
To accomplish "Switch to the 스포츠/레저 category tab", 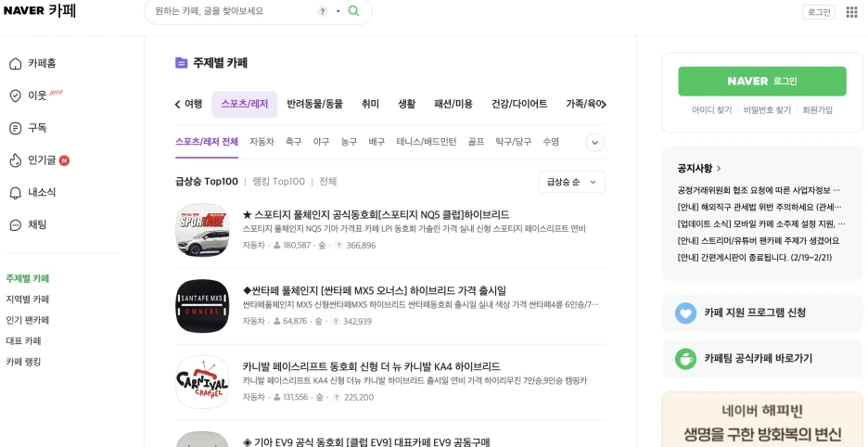I will click(x=244, y=104).
